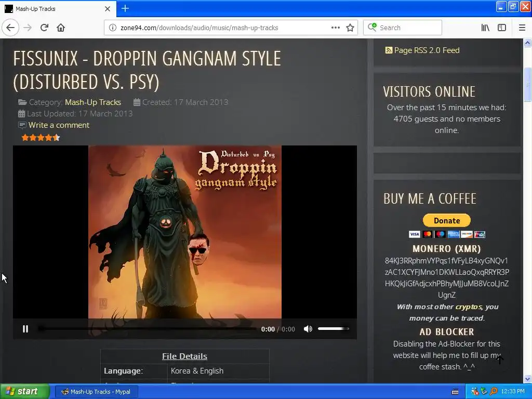
Task: Adjust the player volume slider
Action: click(x=333, y=328)
